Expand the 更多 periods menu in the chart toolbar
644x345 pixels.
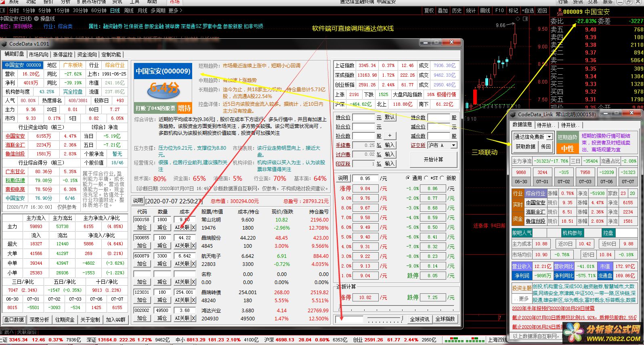[x=176, y=10]
